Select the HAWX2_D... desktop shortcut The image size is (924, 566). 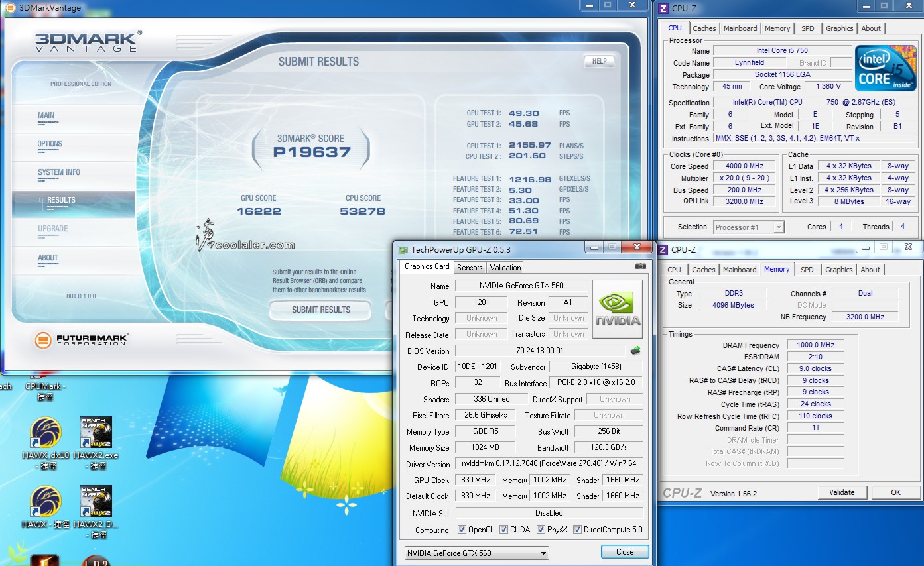(x=97, y=512)
